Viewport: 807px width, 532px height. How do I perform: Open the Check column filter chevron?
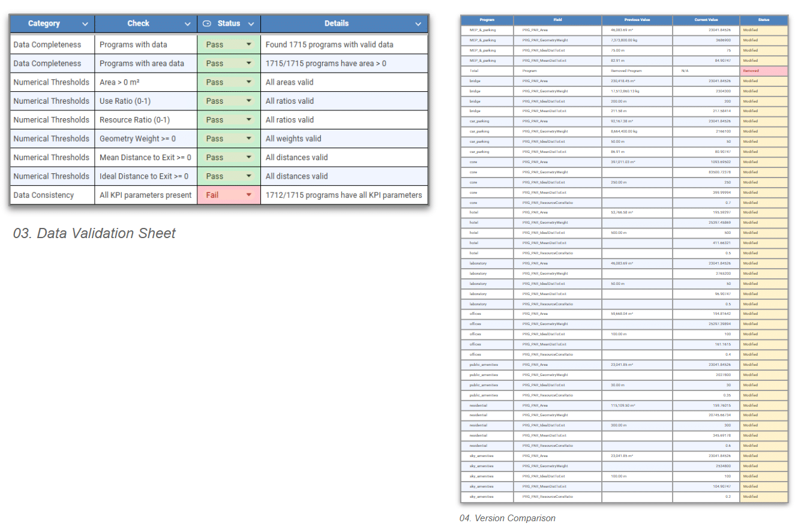pos(187,24)
